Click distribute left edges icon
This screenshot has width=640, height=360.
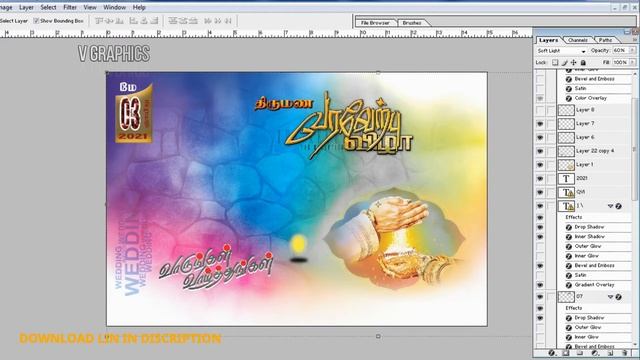click(x=208, y=20)
